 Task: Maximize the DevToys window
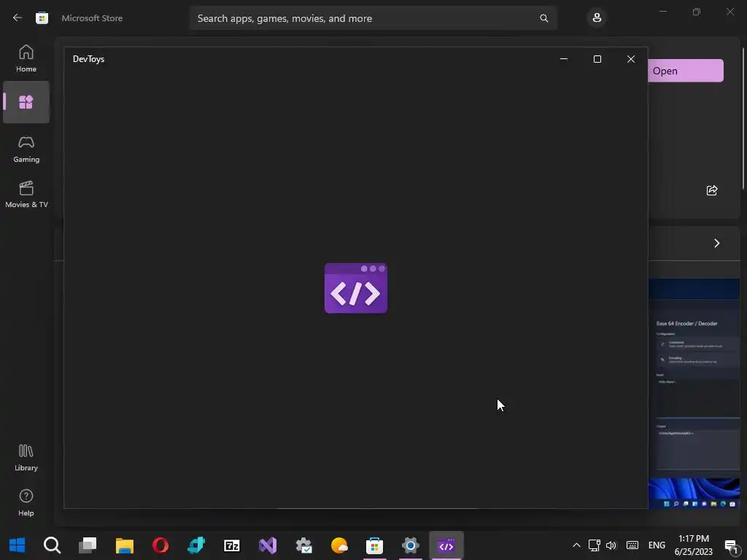597,59
